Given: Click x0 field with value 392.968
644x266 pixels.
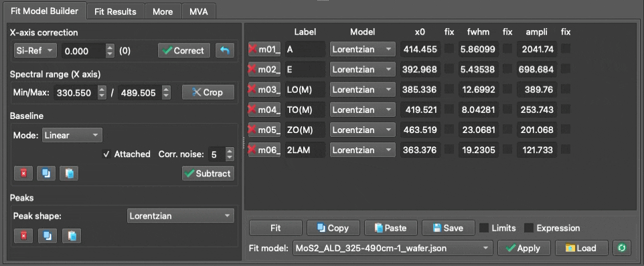Looking at the screenshot, I should pyautogui.click(x=420, y=70).
